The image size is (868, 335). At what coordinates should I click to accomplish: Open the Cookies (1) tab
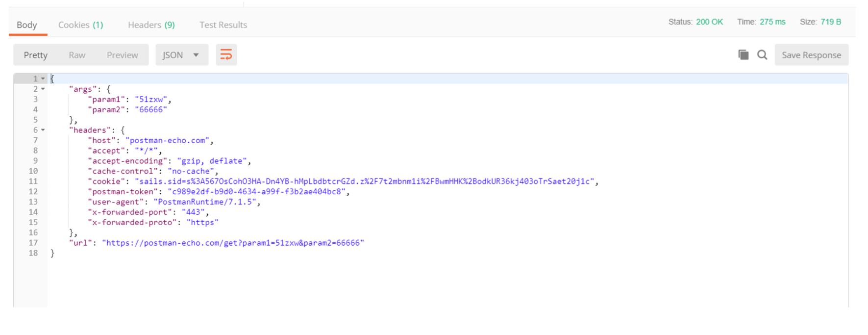(x=80, y=25)
